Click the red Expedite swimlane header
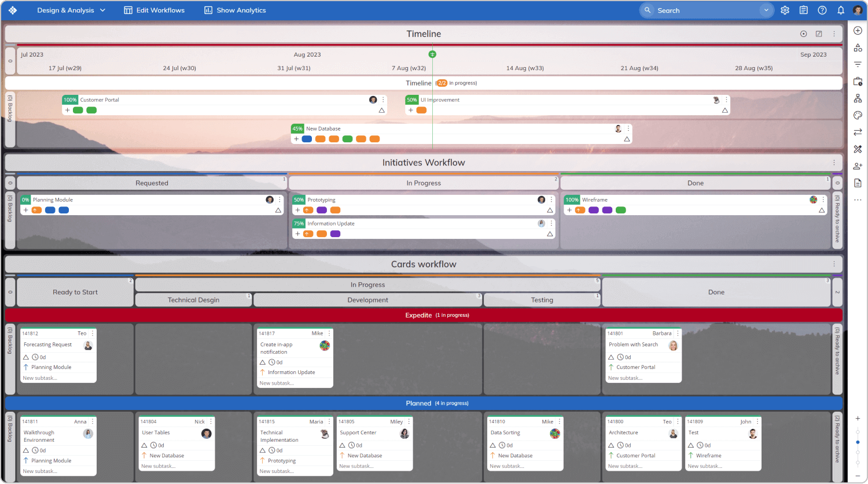Screen dimensions: 868x484 [x=424, y=315]
